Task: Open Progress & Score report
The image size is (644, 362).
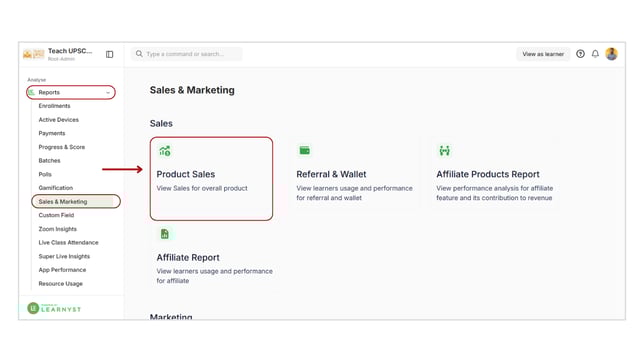Action: 62,147
